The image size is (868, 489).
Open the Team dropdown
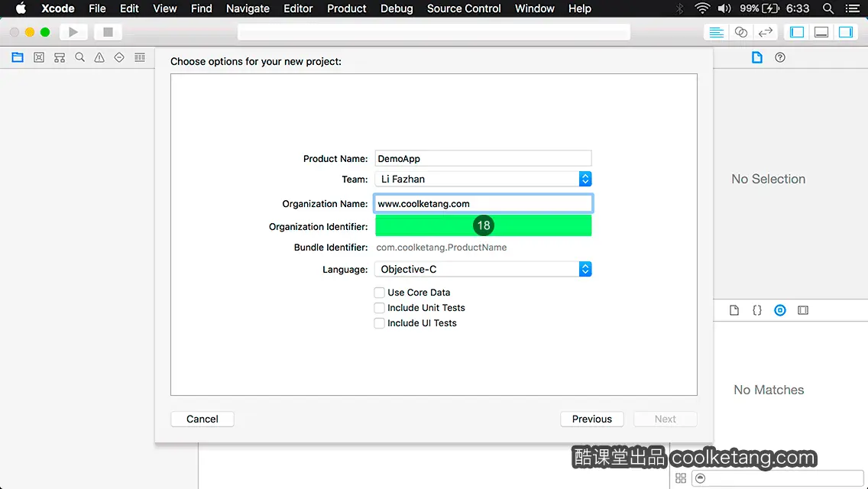(x=483, y=179)
